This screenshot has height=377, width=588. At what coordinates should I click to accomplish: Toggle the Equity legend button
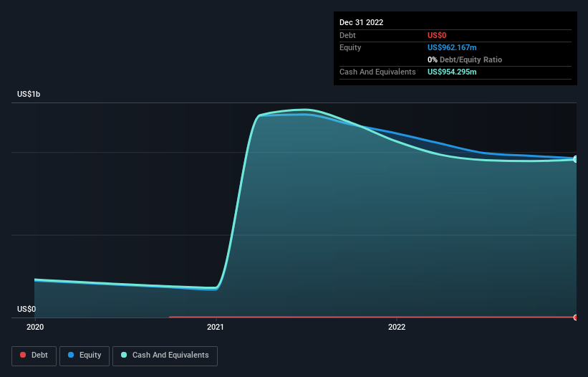pos(85,355)
